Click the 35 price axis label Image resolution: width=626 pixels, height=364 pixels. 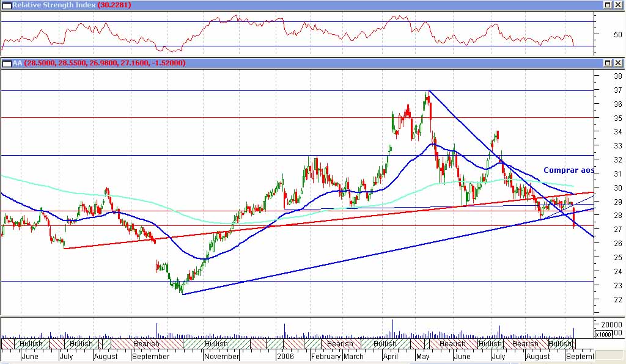click(x=618, y=118)
